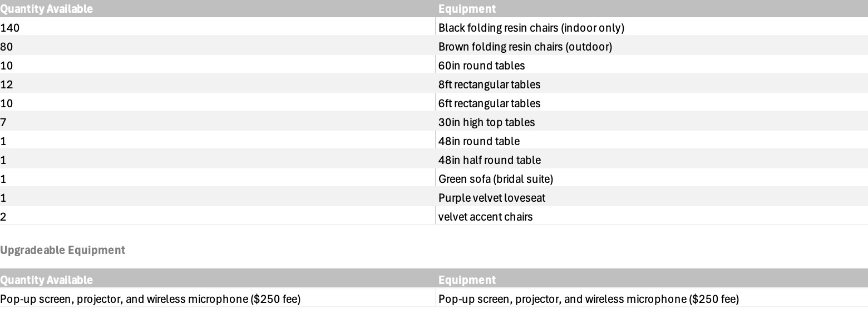Select the 48in round table cell
868x309 pixels.
(x=479, y=141)
